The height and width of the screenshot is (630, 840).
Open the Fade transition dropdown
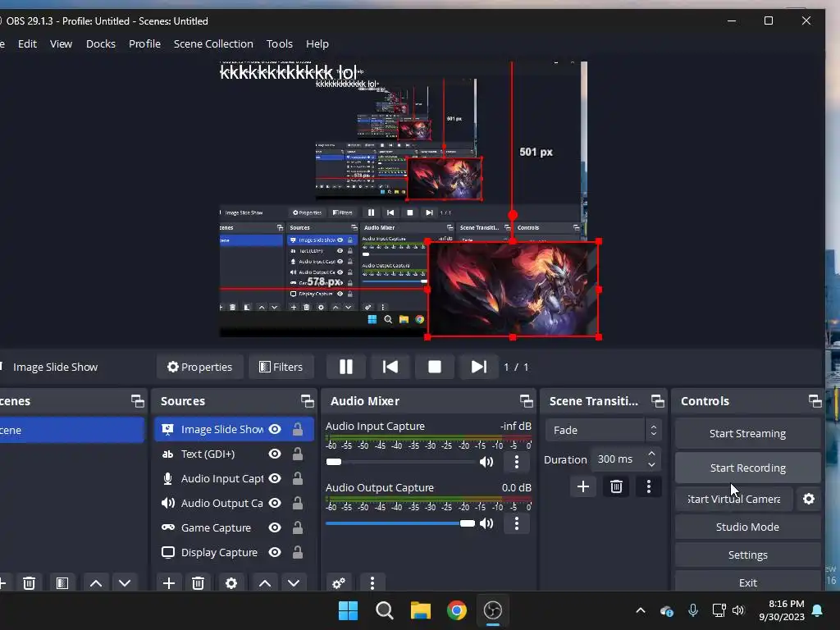604,430
